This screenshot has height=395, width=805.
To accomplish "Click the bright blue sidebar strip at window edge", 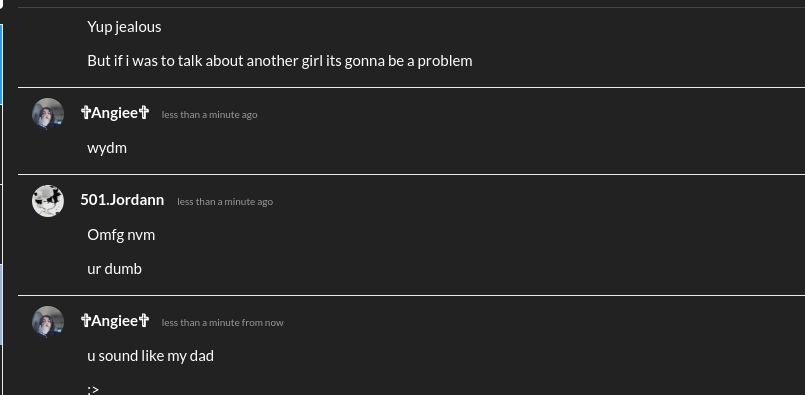I will (x=1, y=64).
